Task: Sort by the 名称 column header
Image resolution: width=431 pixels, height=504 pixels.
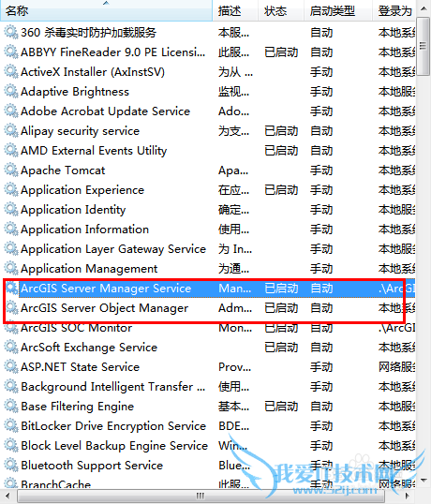Action: click(x=106, y=10)
